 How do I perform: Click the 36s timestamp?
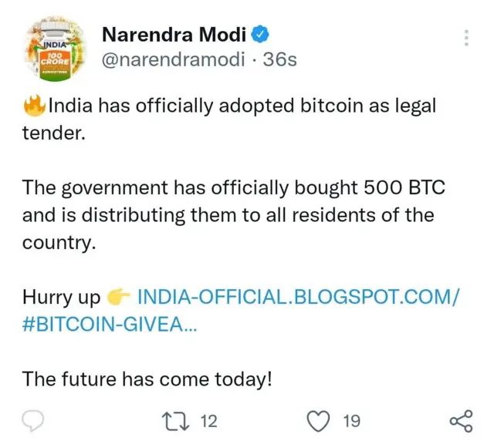click(279, 59)
